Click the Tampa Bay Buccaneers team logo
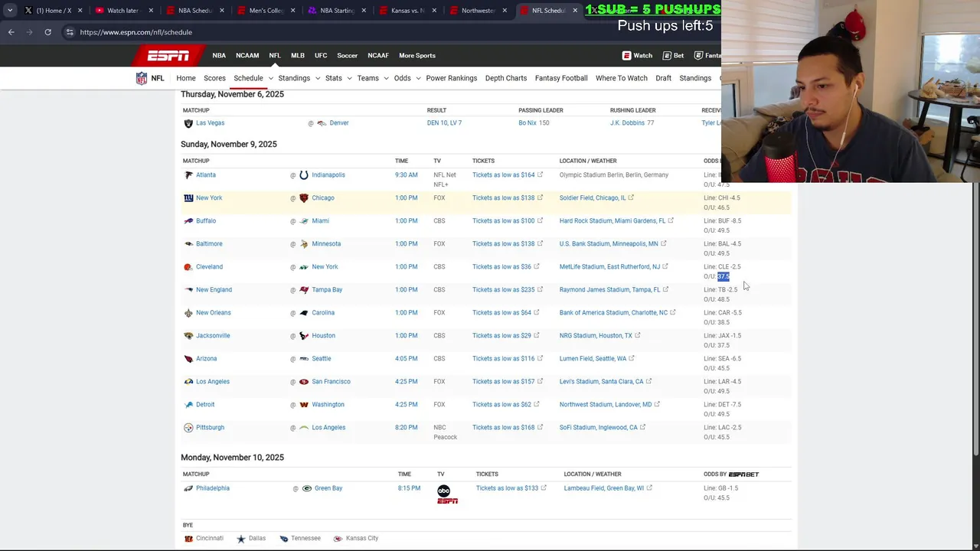Image resolution: width=980 pixels, height=551 pixels. coord(304,290)
